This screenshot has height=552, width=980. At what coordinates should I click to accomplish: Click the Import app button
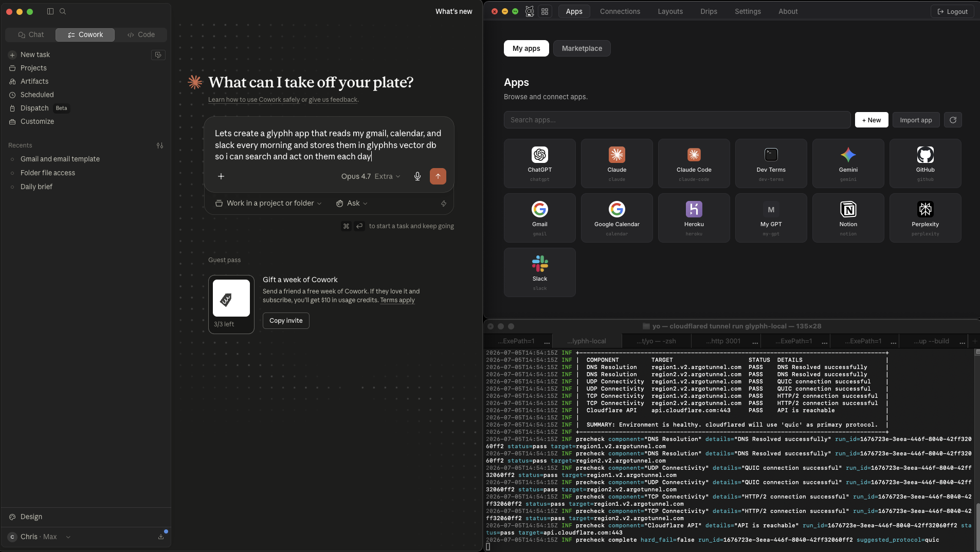point(916,120)
